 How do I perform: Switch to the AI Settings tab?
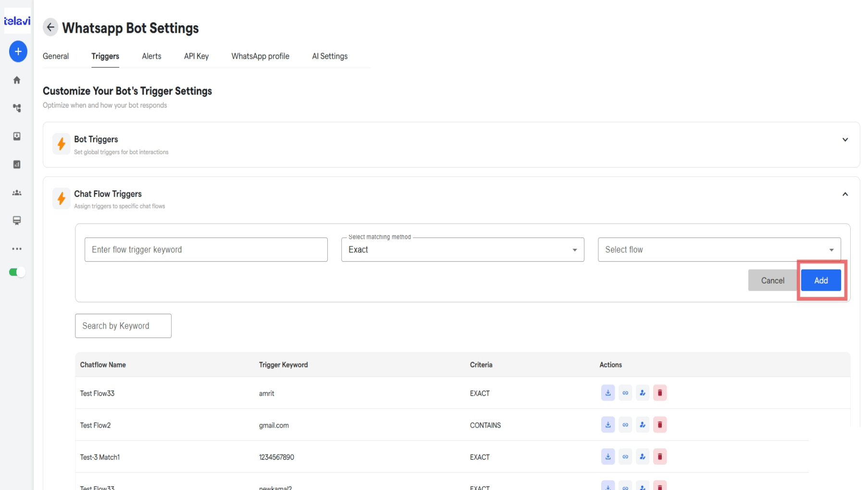point(330,56)
